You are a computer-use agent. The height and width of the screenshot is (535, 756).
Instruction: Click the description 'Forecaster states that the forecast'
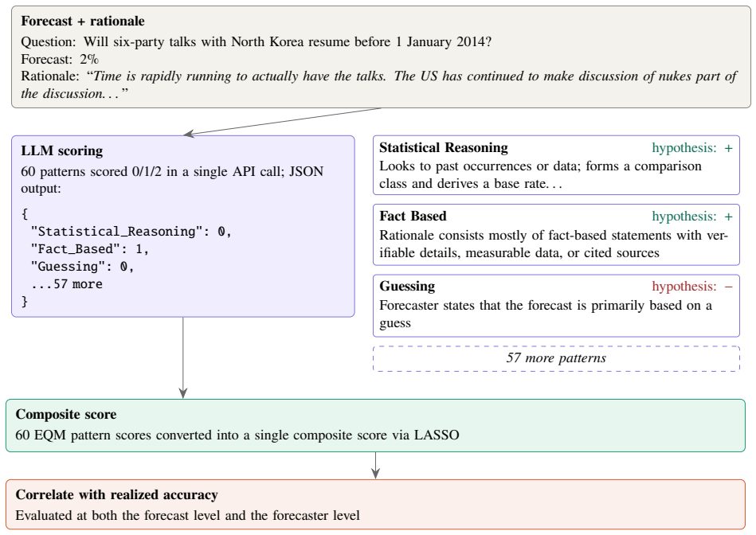tap(546, 314)
